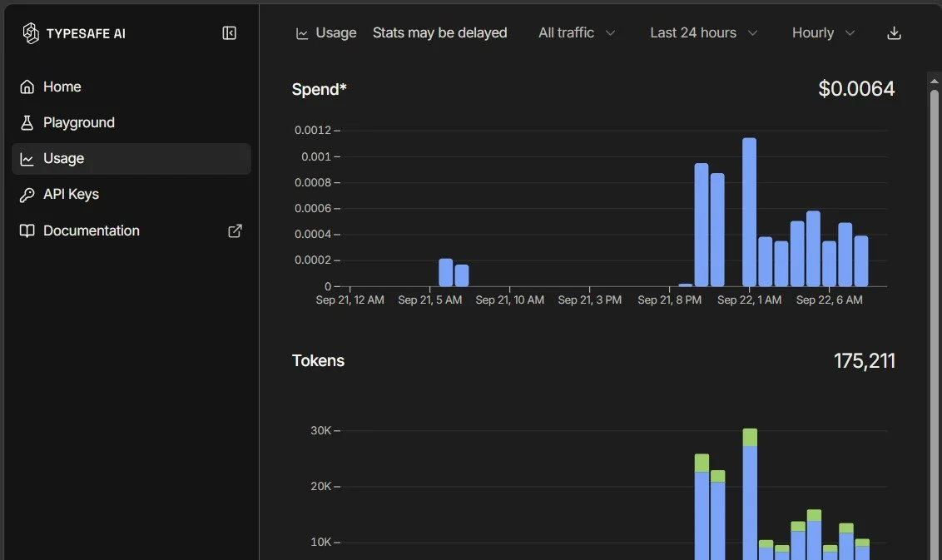The width and height of the screenshot is (942, 560).
Task: Click the total tokens value 175,211
Action: coord(865,360)
